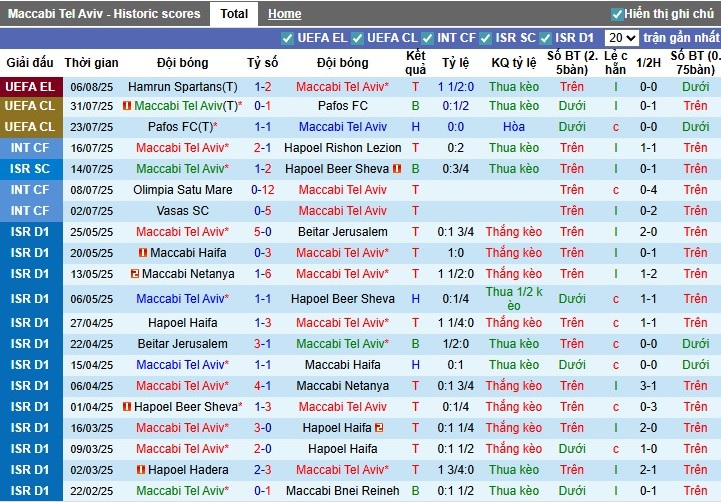
Task: Click Thắng kèo result on 25/05/25
Action: [514, 232]
